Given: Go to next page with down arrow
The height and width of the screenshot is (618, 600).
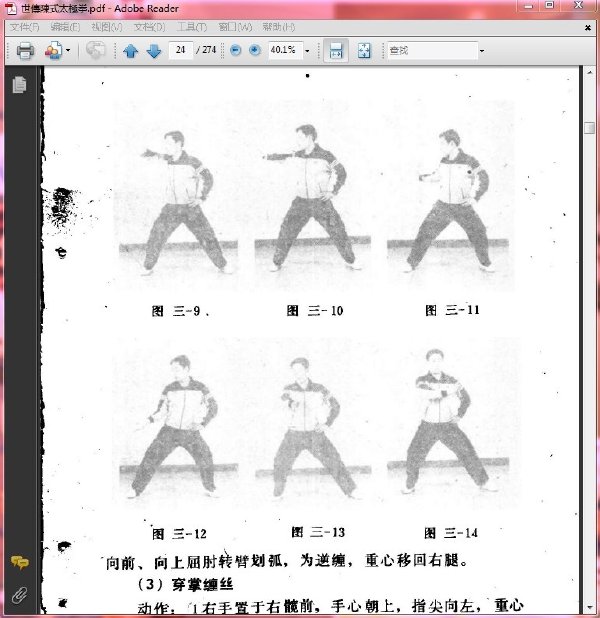Looking at the screenshot, I should (154, 51).
